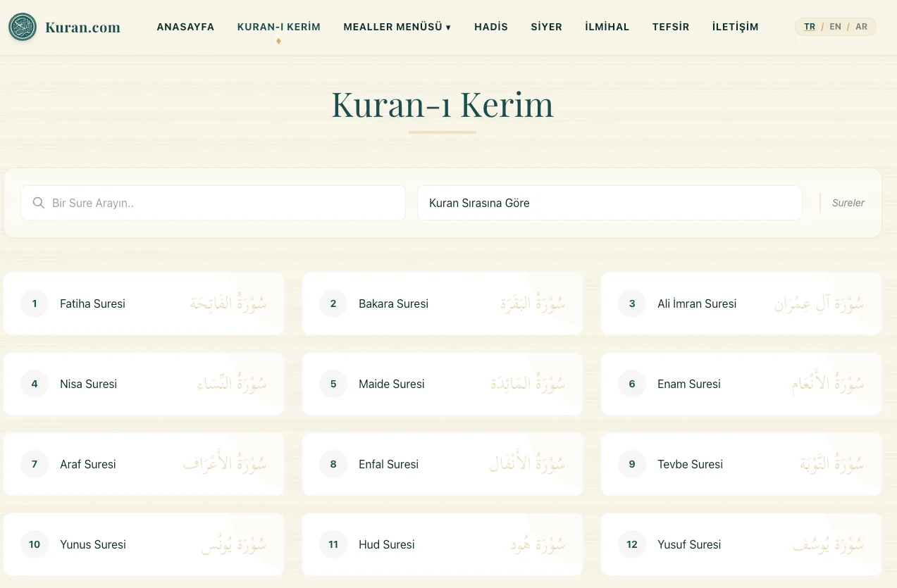The height and width of the screenshot is (588, 897).
Task: Open the Hadis menu item
Action: (x=491, y=27)
